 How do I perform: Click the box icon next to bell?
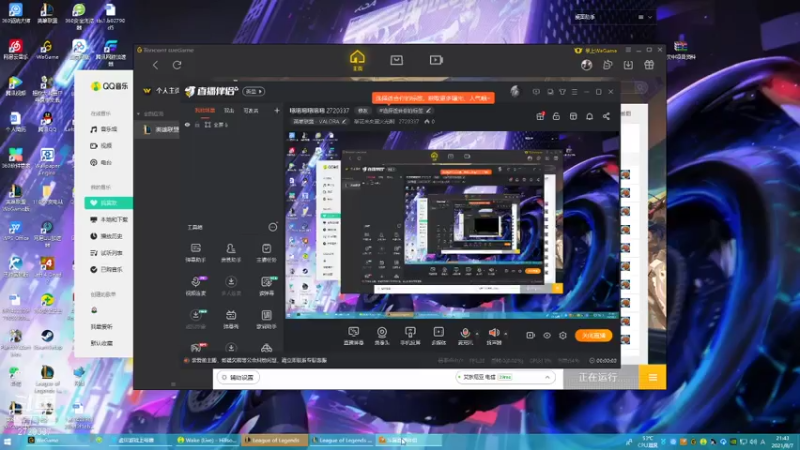point(573,116)
